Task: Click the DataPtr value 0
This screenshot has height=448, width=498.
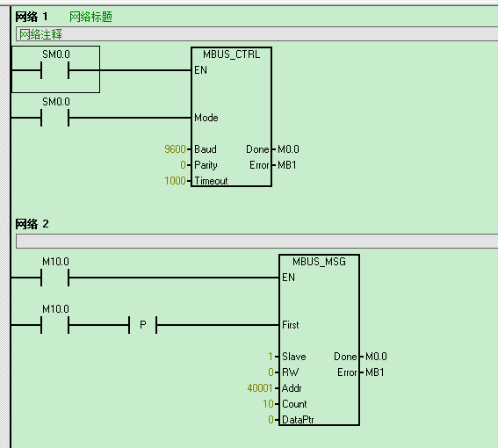Action: (271, 420)
